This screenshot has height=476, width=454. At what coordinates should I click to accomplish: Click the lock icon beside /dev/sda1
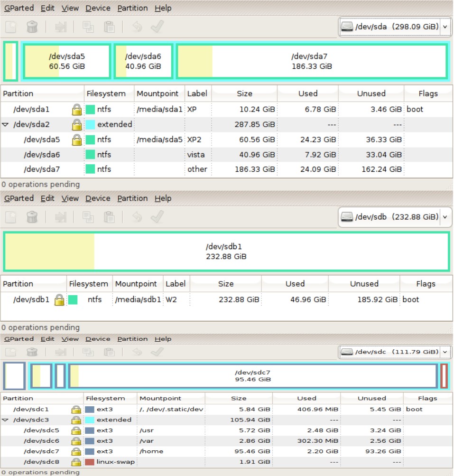tap(75, 109)
